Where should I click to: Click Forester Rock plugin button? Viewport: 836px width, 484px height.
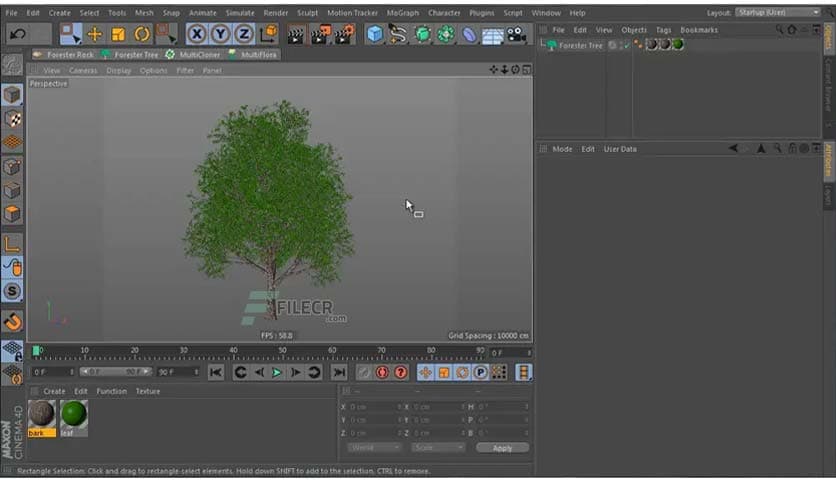coord(63,54)
